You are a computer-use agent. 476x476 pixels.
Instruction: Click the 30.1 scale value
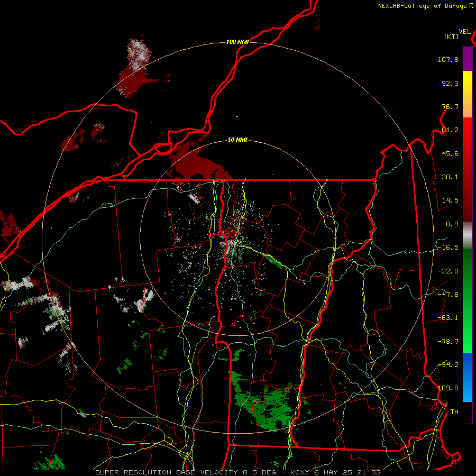(450, 177)
